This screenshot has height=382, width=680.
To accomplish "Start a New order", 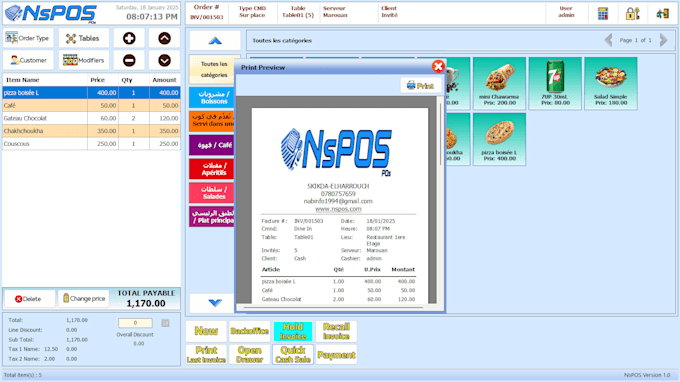I will pos(206,331).
